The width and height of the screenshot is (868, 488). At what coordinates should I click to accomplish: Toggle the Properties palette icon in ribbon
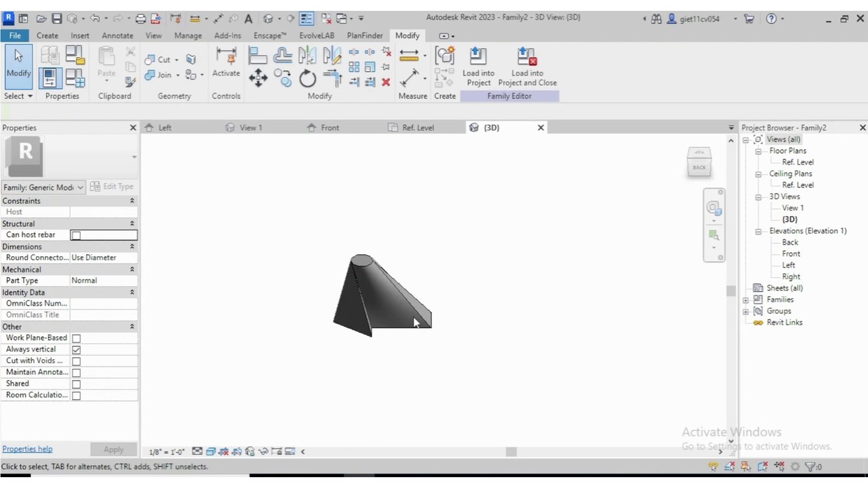pyautogui.click(x=50, y=78)
